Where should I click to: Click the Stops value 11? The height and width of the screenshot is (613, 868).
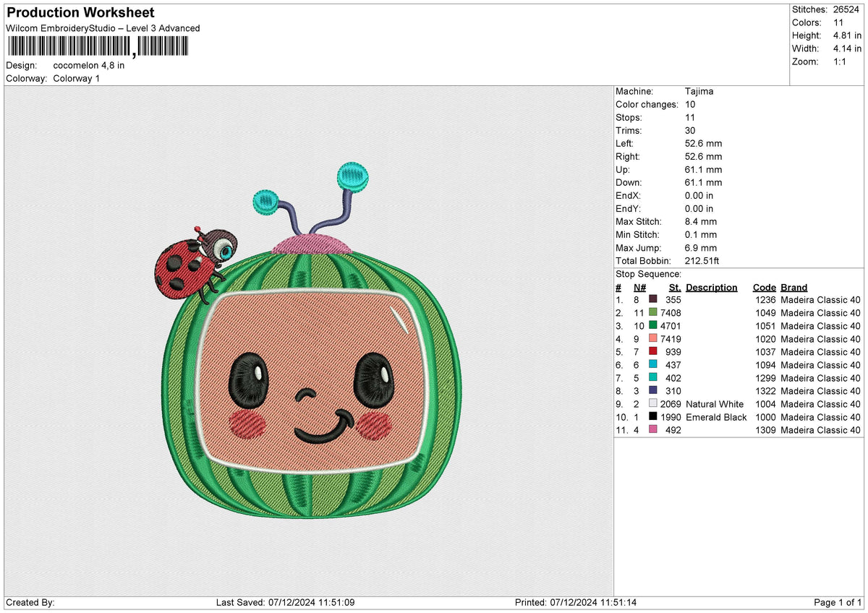[690, 117]
